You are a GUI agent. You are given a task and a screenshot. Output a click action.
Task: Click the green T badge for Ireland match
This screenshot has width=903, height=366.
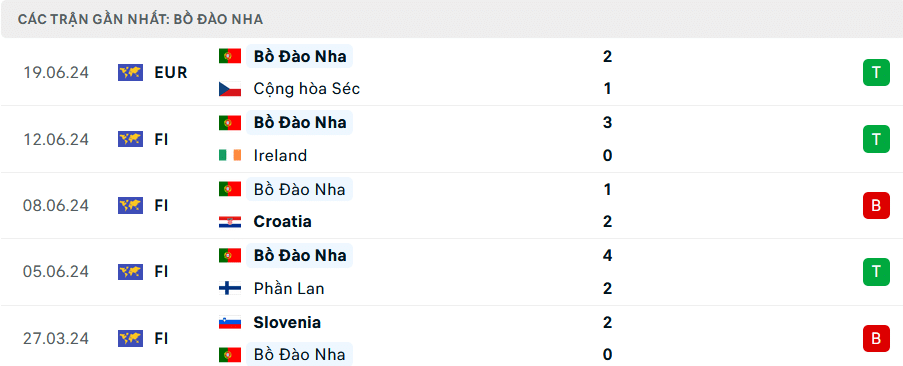(x=876, y=139)
